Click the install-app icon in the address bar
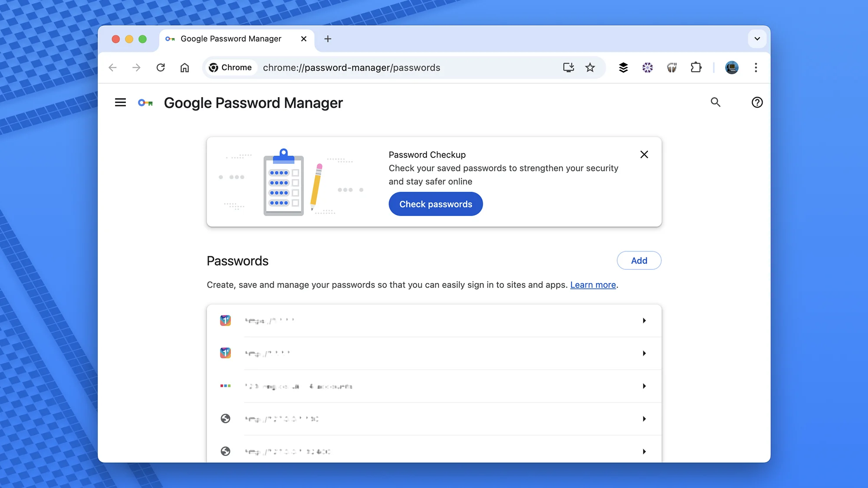868x488 pixels. coord(569,68)
